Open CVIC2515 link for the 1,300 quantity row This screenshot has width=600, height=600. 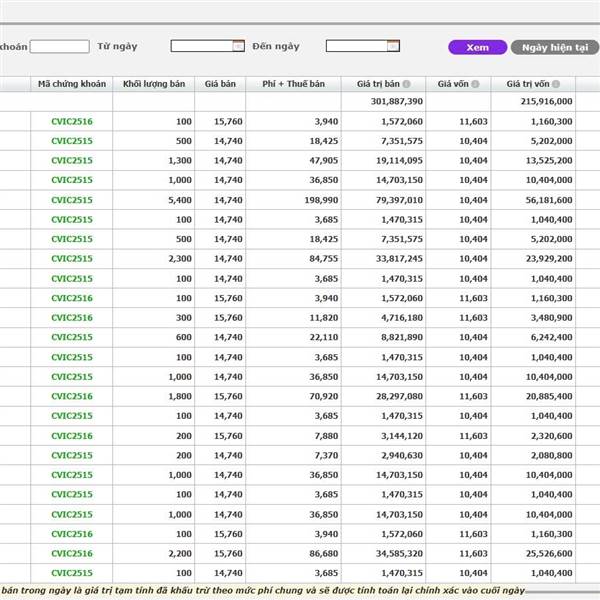(71, 160)
